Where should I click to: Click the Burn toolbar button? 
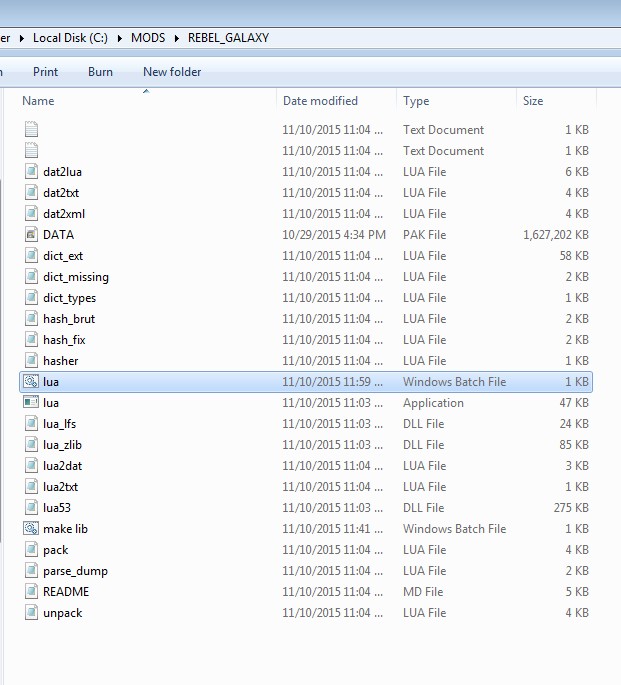tap(100, 72)
